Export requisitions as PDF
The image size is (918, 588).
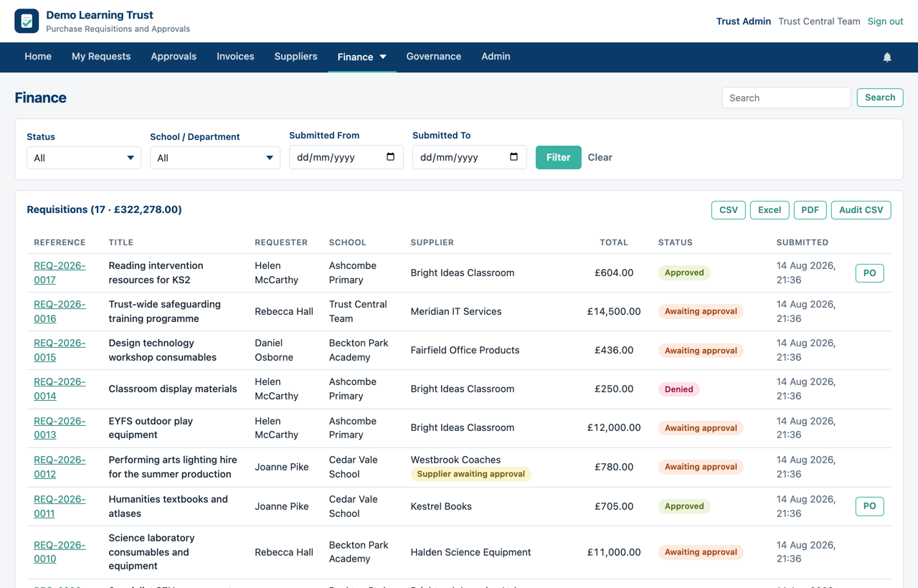pyautogui.click(x=810, y=210)
